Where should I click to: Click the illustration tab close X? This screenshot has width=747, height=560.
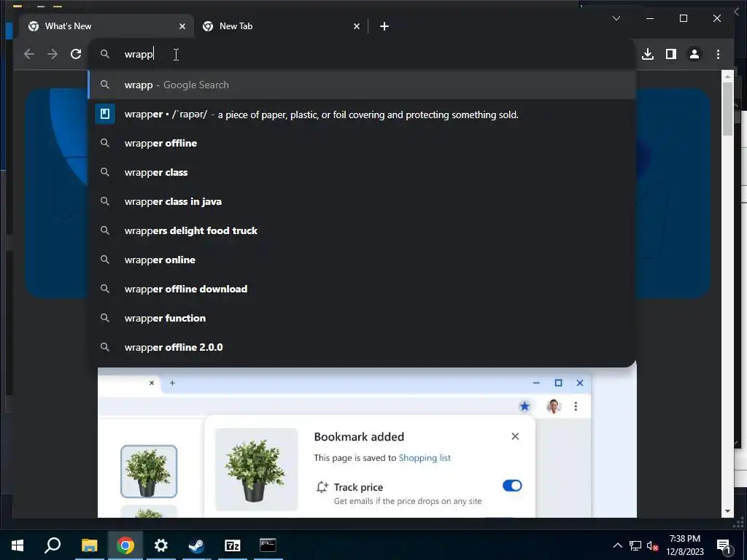[x=152, y=383]
